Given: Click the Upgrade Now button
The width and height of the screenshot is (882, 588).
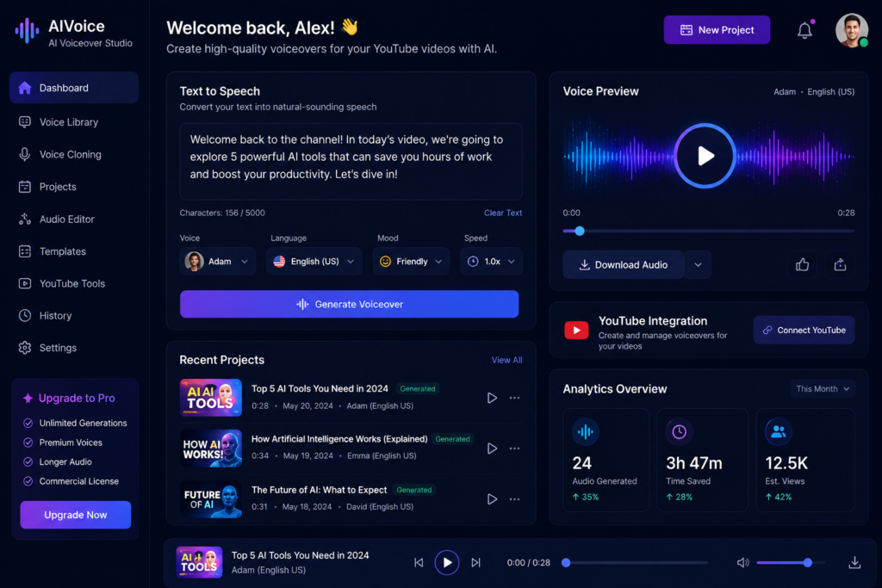Looking at the screenshot, I should [76, 515].
